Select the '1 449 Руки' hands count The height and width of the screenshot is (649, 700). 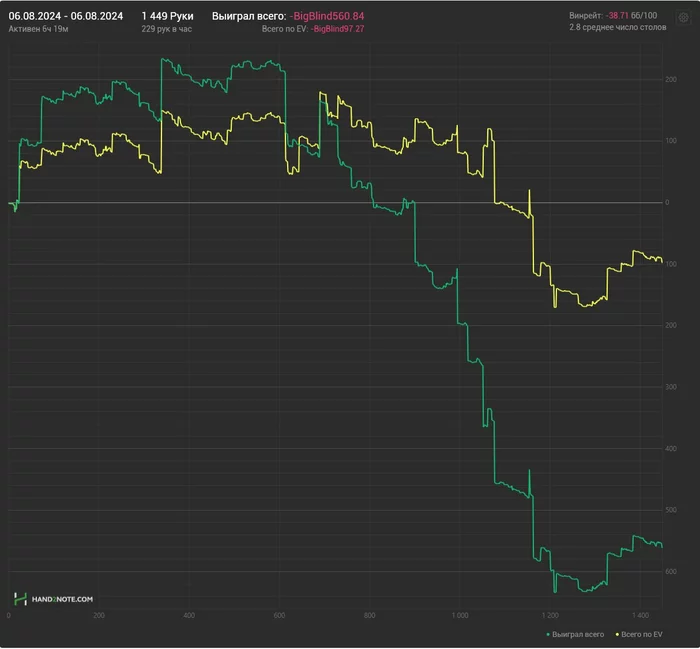coord(167,16)
